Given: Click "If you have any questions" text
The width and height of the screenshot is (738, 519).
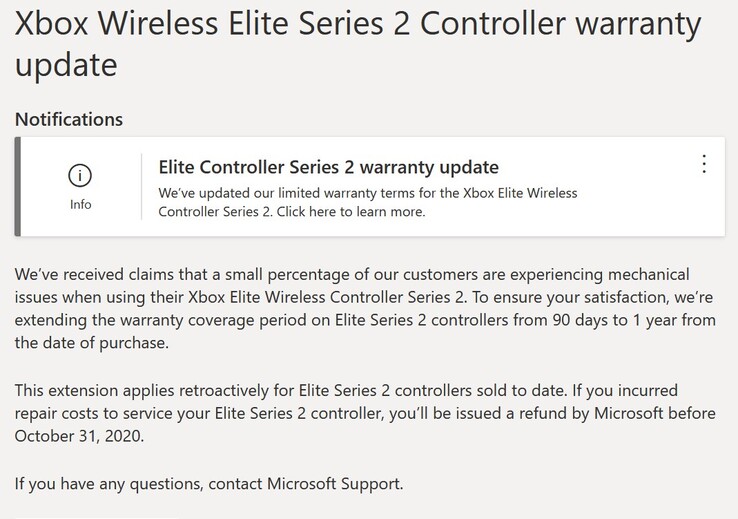Looking at the screenshot, I should tap(107, 484).
